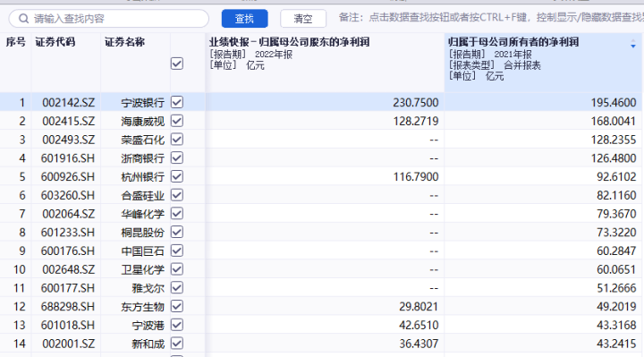Viewport: 644px width, 357px height.
Task: Select the 128.2719 profit value cell
Action: click(416, 121)
